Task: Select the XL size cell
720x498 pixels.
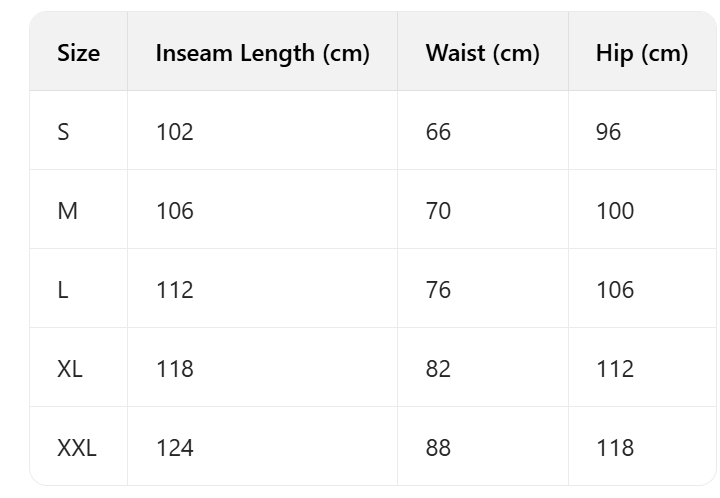Action: 70,369
